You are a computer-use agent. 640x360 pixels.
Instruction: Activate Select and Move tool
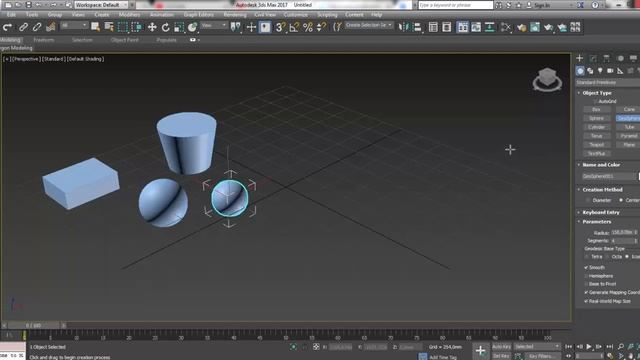pos(152,27)
